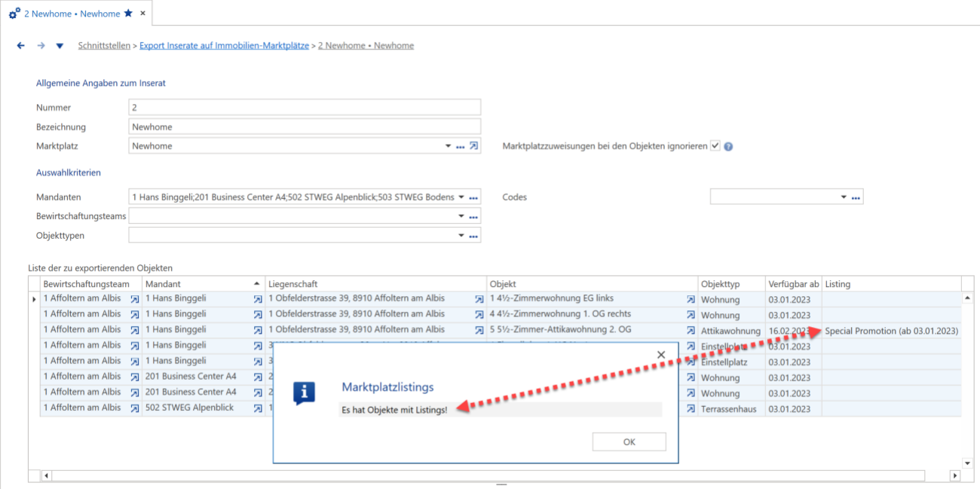Image resolution: width=980 pixels, height=489 pixels.
Task: Expand the Codes dropdown
Action: 844,197
